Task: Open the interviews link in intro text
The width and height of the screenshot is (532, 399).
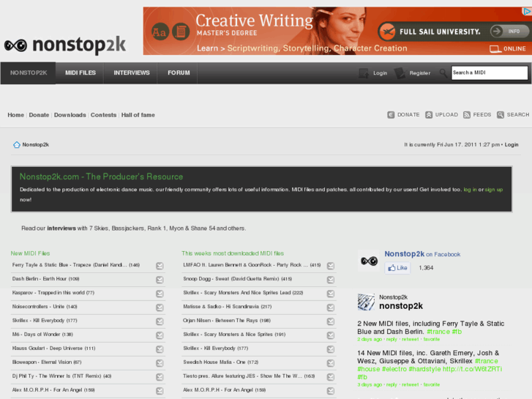Action: (x=61, y=228)
